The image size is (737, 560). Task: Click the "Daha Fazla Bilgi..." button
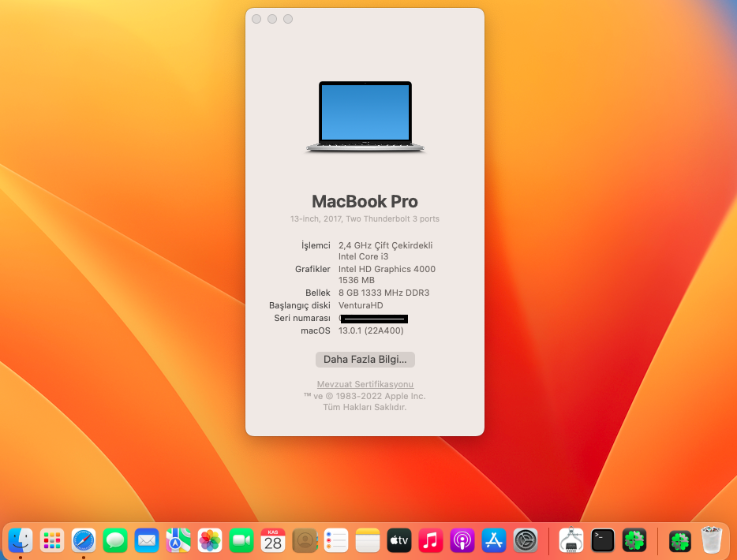pyautogui.click(x=365, y=360)
